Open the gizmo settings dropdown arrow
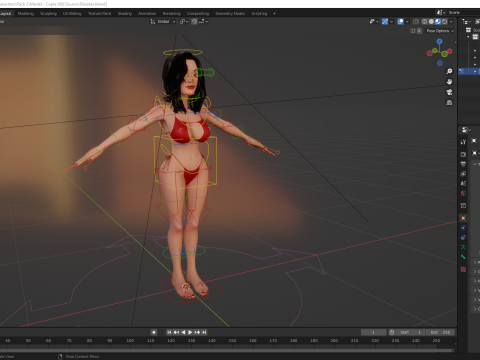 click(391, 21)
